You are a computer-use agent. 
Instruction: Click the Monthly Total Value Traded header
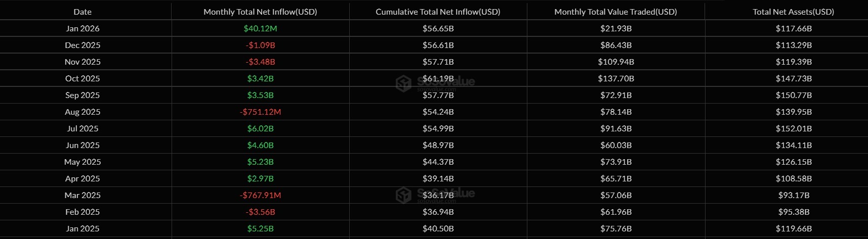pos(615,12)
